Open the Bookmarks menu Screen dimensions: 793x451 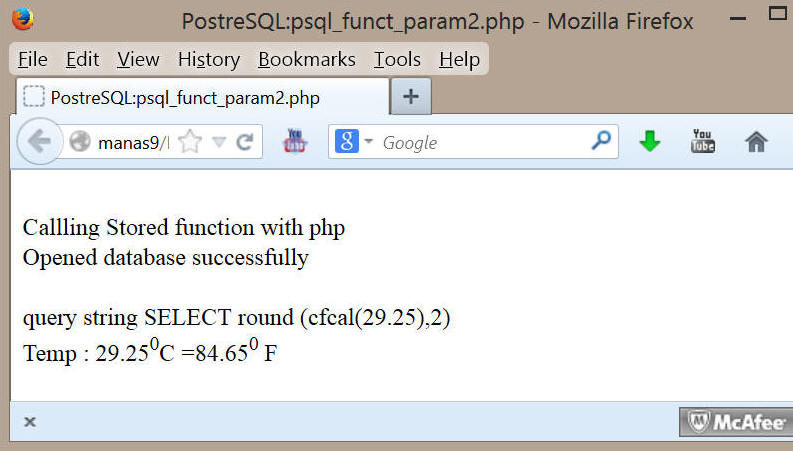[x=307, y=60]
